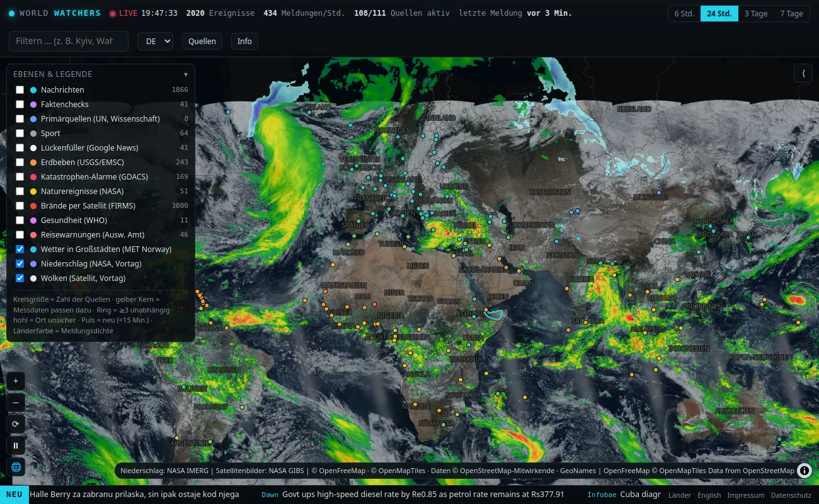Zoom in with the plus map button
The height and width of the screenshot is (504, 819).
coord(16,381)
